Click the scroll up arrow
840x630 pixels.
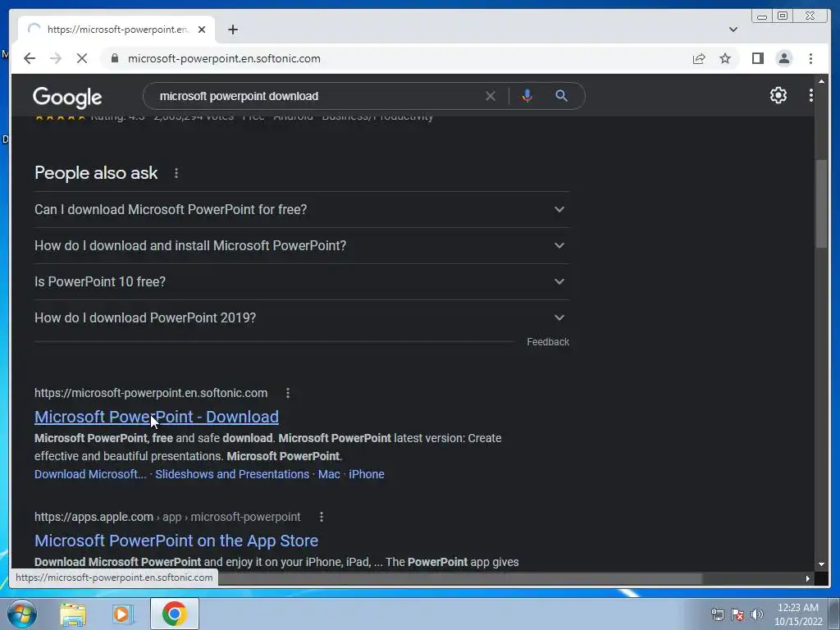pyautogui.click(x=820, y=81)
